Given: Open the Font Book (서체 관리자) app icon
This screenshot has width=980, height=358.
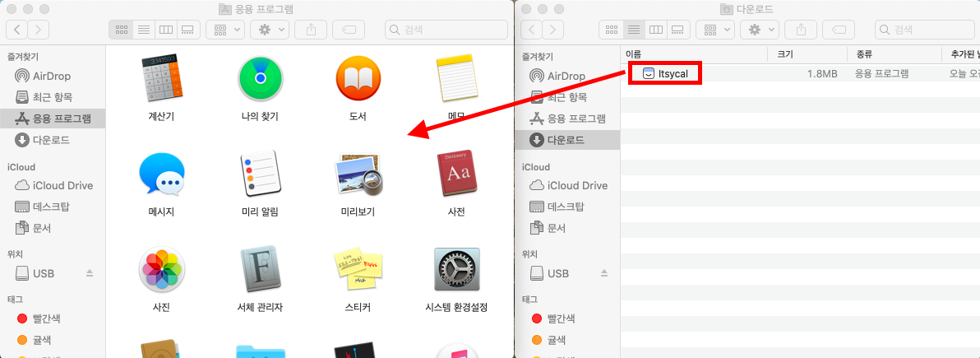Looking at the screenshot, I should tap(260, 269).
